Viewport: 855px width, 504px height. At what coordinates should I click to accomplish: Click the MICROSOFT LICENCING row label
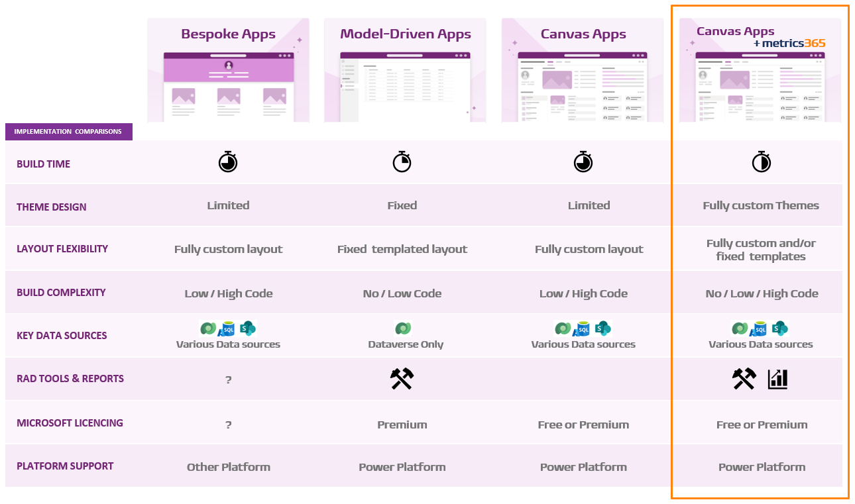click(x=70, y=423)
